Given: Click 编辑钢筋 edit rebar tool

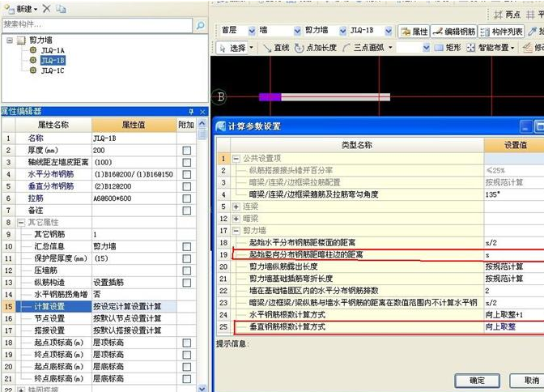Looking at the screenshot, I should (454, 31).
